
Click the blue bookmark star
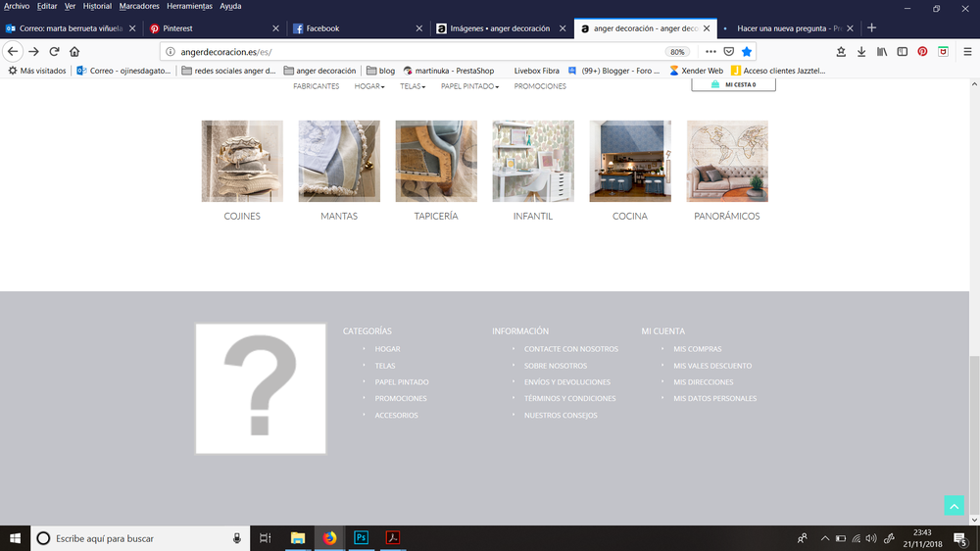(746, 52)
